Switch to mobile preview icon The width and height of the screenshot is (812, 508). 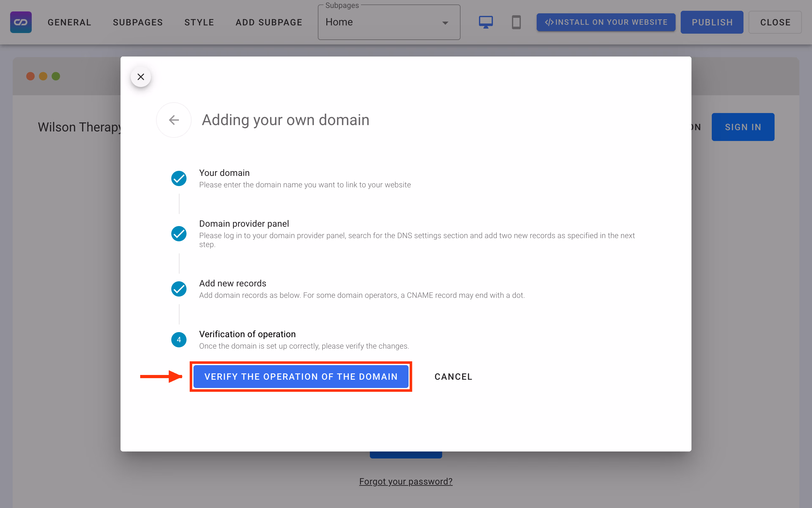(516, 22)
